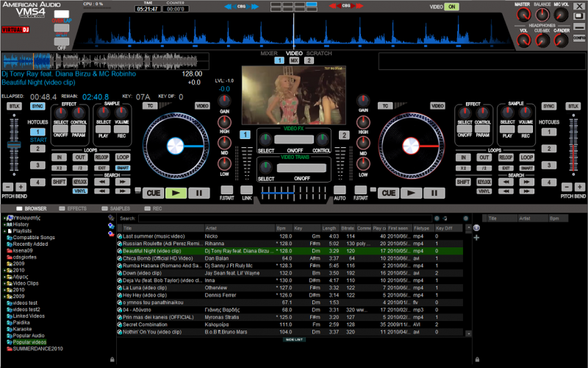Click the blue folder icon atop folder tree
The width and height of the screenshot is (588, 368).
tap(111, 226)
